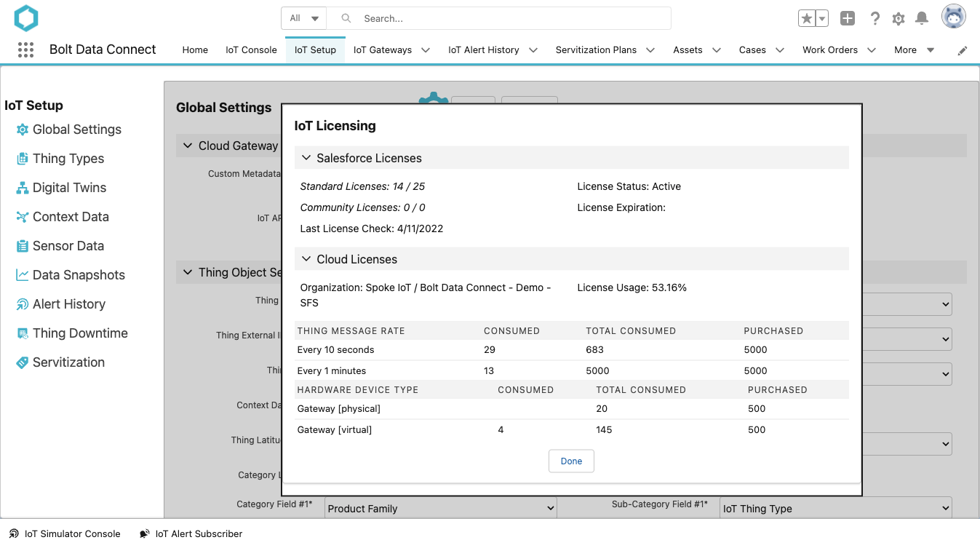Open the favorites list dropdown arrow
The image size is (980, 548).
[822, 19]
